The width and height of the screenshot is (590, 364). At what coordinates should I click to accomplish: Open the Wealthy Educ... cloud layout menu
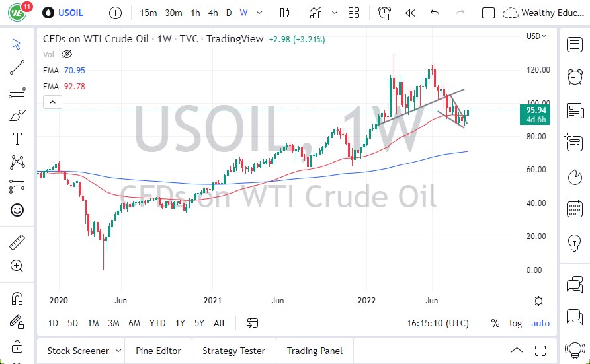[543, 13]
